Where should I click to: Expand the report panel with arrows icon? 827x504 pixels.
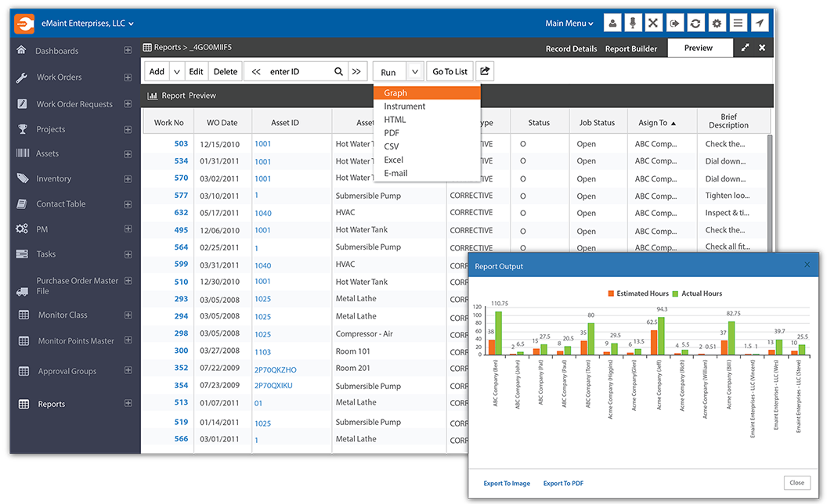click(745, 48)
